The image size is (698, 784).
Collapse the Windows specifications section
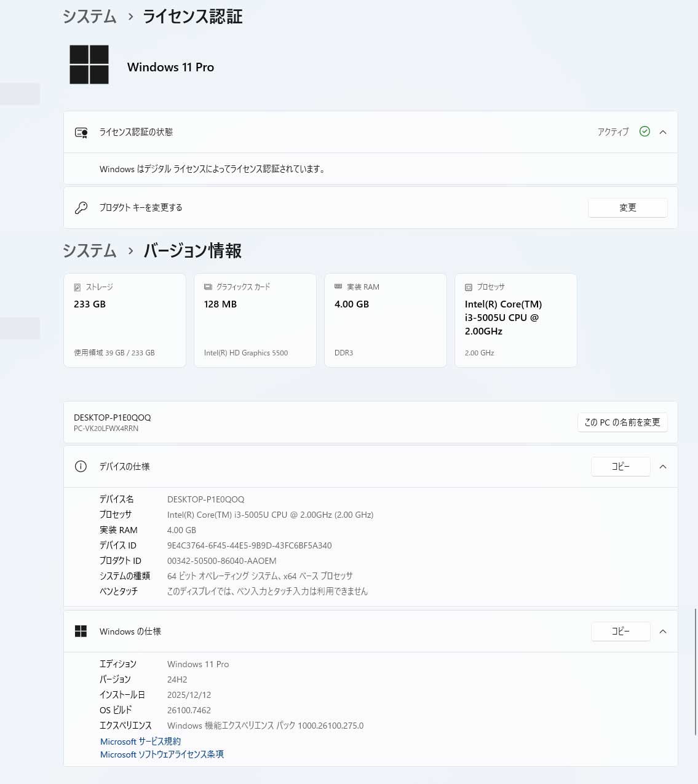click(663, 632)
